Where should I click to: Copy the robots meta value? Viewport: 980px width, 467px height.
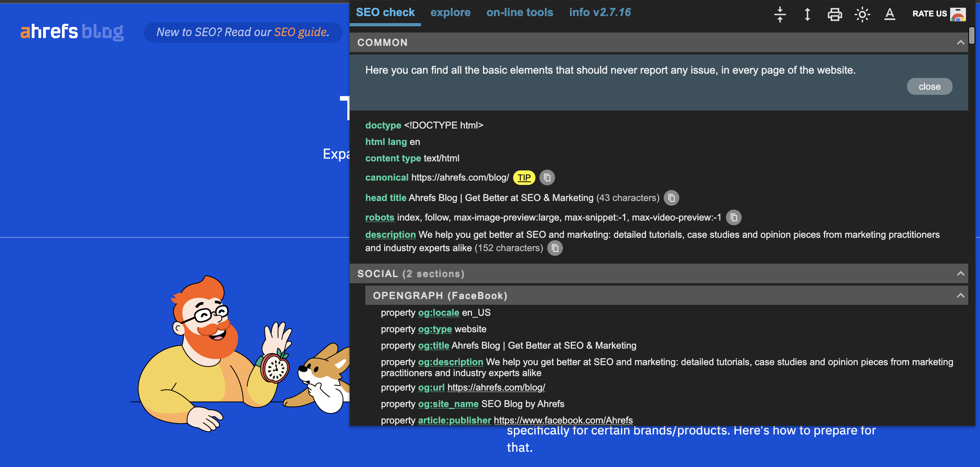tap(734, 217)
